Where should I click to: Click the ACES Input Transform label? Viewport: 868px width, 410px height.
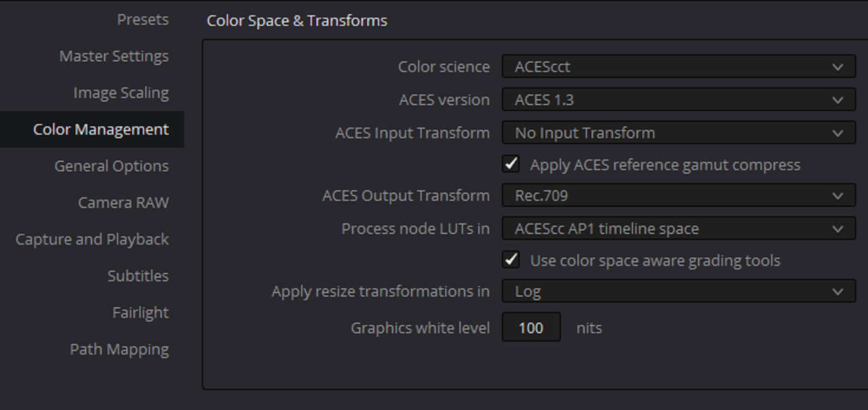412,133
